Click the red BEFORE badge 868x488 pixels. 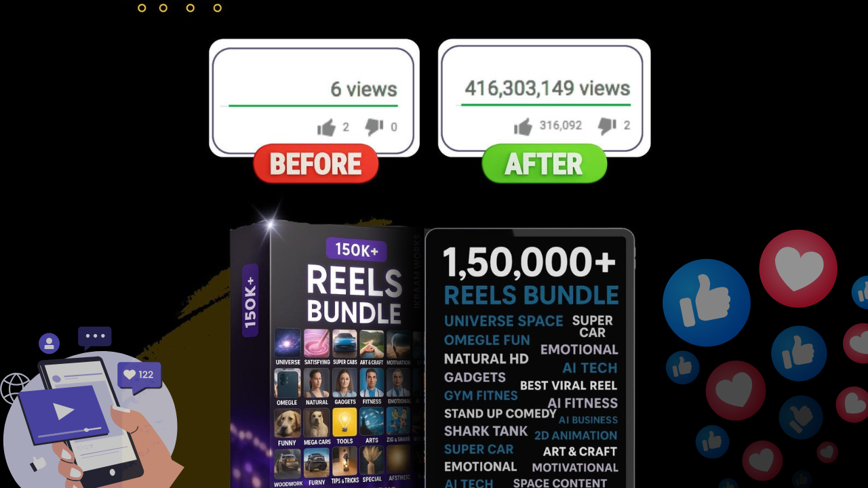315,163
